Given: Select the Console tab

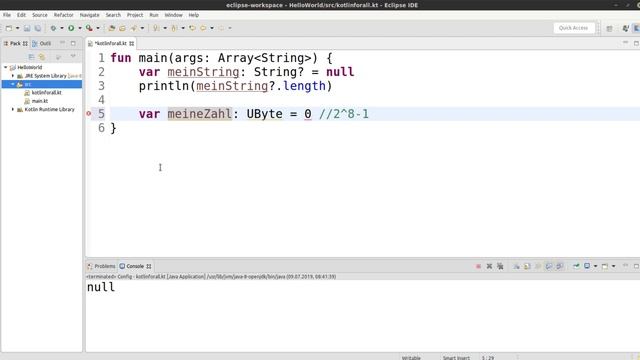Looking at the screenshot, I should tap(135, 266).
